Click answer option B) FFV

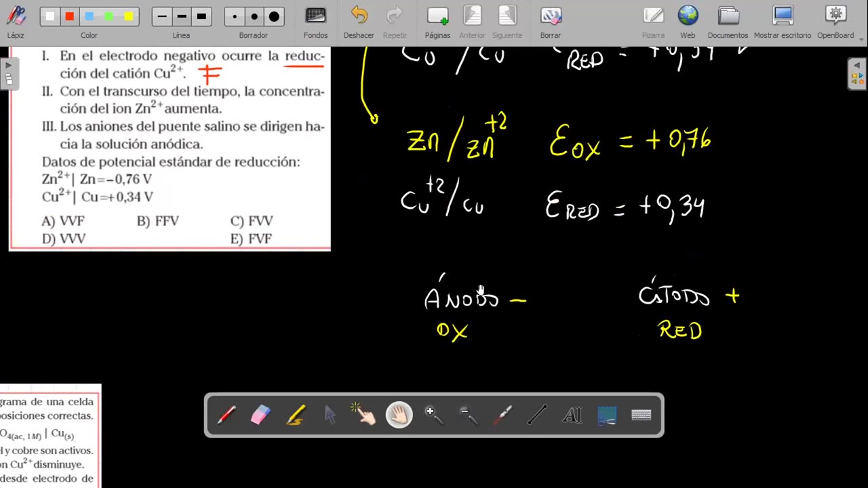pyautogui.click(x=157, y=221)
